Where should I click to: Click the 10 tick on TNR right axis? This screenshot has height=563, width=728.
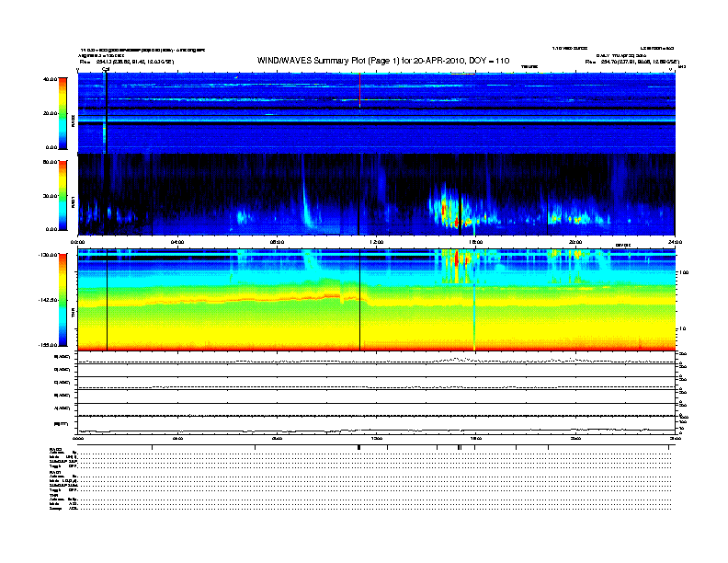[x=682, y=329]
